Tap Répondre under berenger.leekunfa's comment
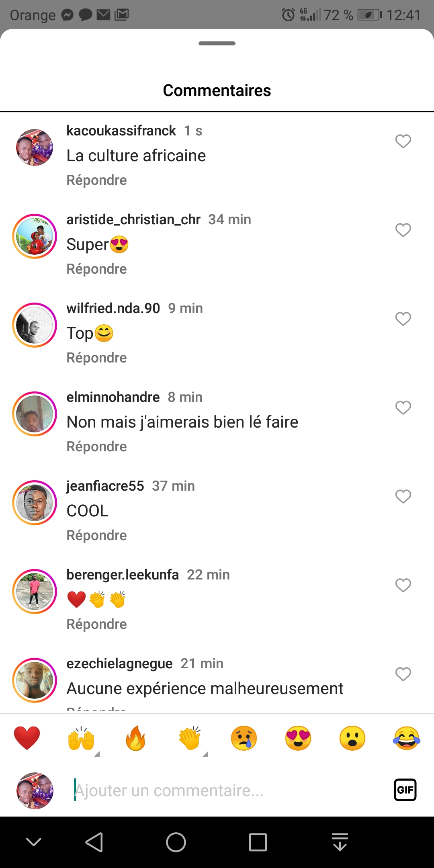The image size is (434, 868). [x=96, y=624]
